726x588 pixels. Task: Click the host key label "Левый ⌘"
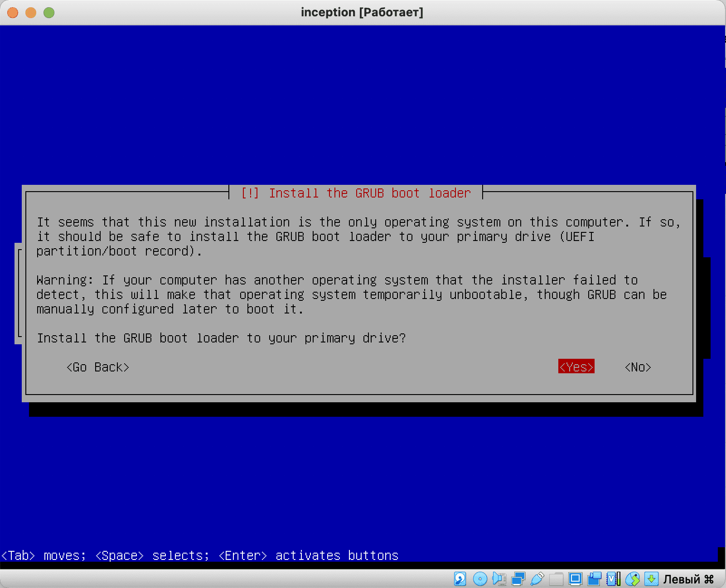coord(688,579)
